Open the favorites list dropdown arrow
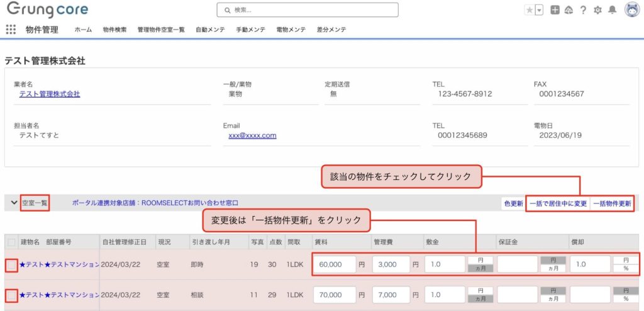644x311 pixels. click(x=539, y=10)
